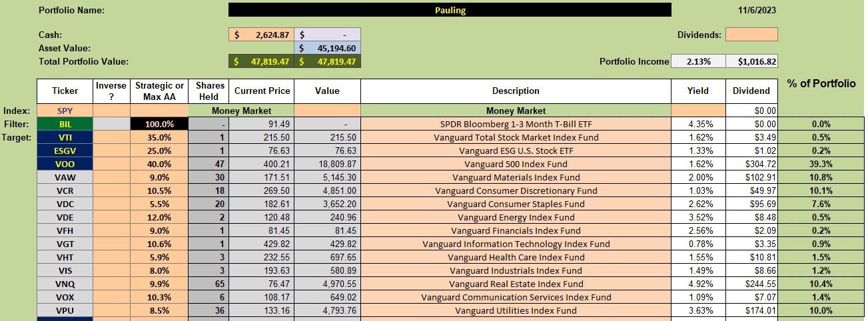This screenshot has height=321, width=868.
Task: Click the VFH ticker cell
Action: click(x=65, y=230)
